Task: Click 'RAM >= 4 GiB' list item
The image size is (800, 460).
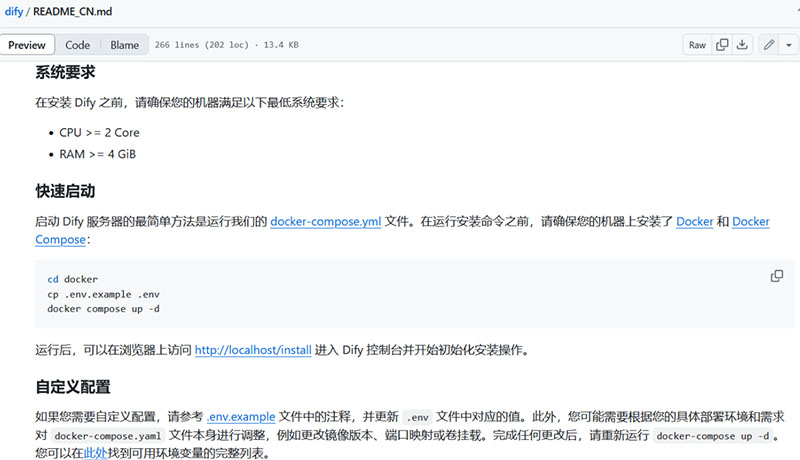Action: pos(97,154)
